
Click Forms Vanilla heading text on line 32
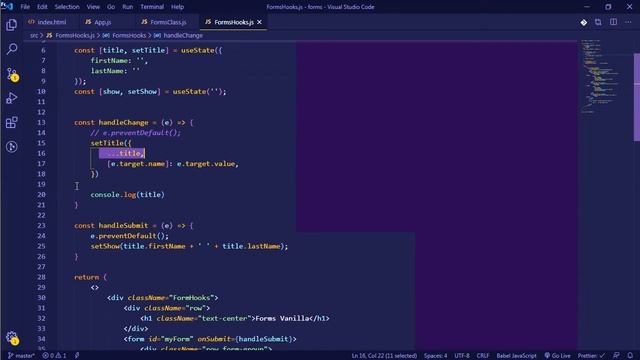pos(282,318)
